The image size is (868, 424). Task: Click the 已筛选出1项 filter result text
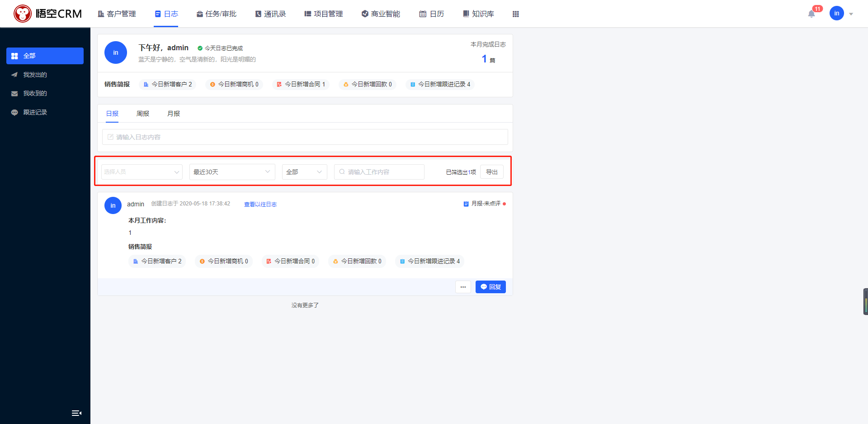[461, 172]
